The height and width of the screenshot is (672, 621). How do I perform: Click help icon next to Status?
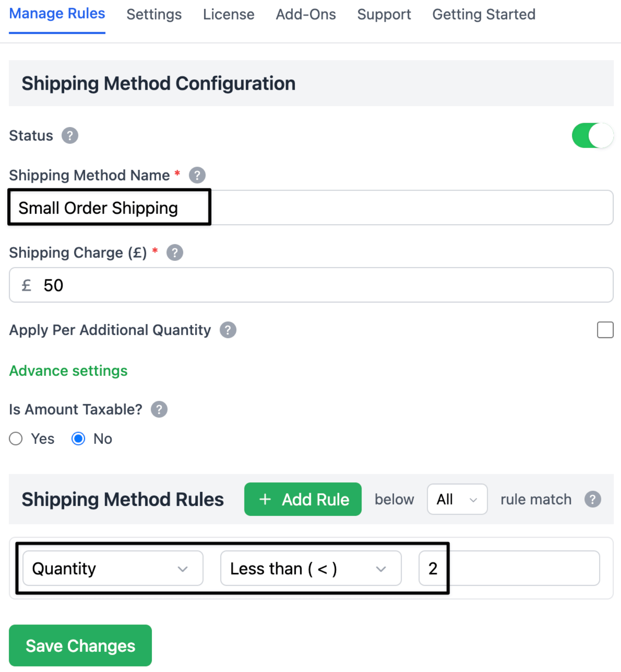point(70,136)
